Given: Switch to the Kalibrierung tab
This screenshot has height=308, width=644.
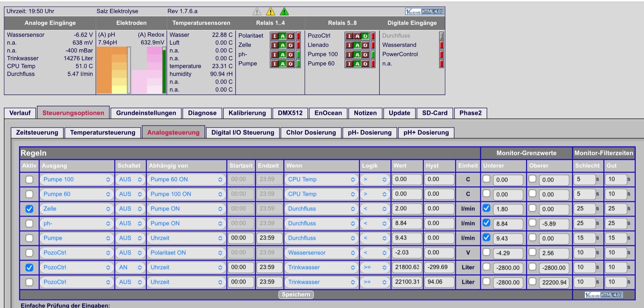Looking at the screenshot, I should [x=247, y=113].
